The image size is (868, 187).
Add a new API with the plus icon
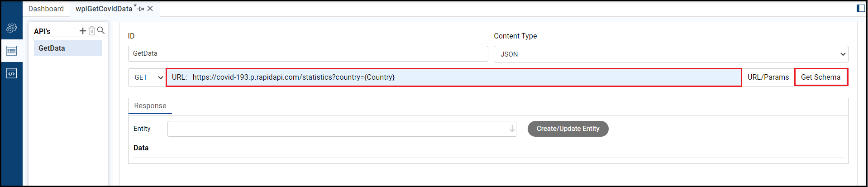pos(83,31)
